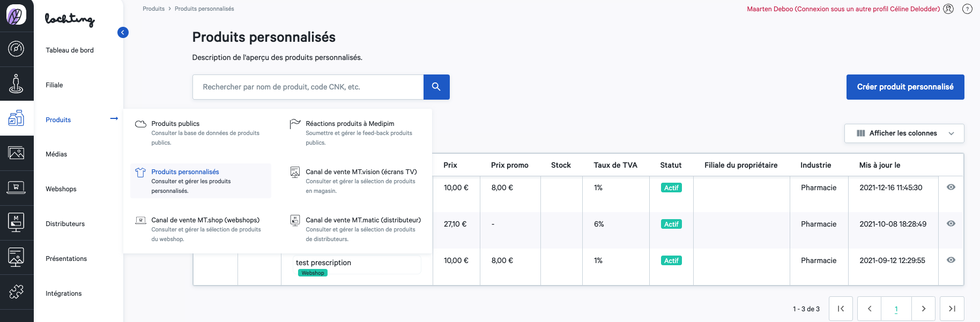Select the Médias image icon

tap(16, 154)
